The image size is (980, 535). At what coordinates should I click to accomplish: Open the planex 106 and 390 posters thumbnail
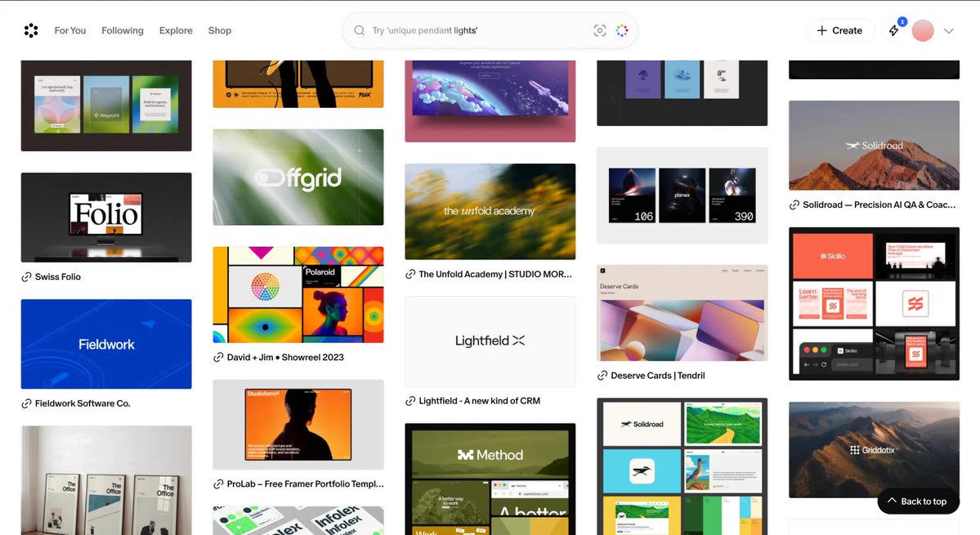(682, 196)
